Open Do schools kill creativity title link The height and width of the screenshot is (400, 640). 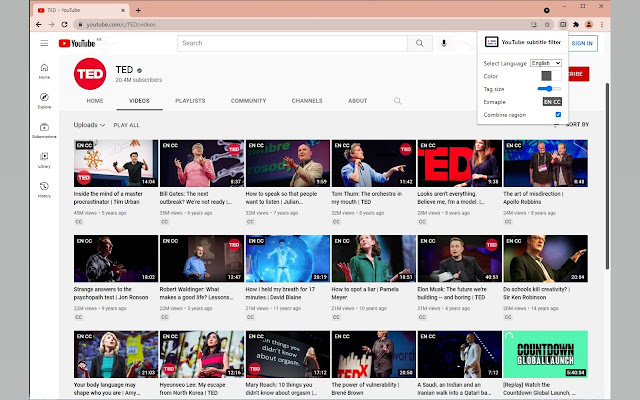point(536,293)
